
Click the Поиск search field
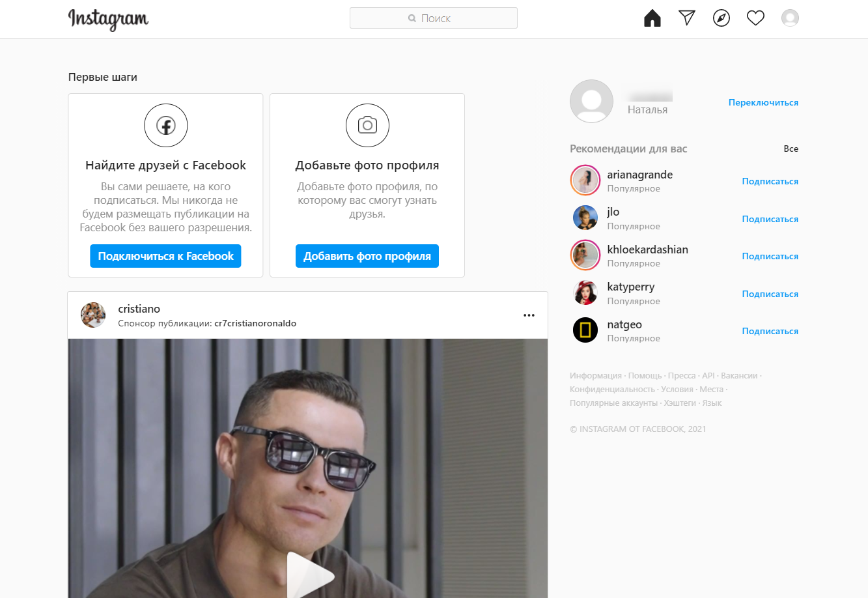tap(434, 18)
